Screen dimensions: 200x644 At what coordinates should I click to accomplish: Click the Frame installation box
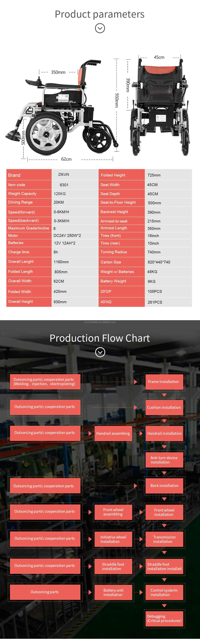(164, 382)
